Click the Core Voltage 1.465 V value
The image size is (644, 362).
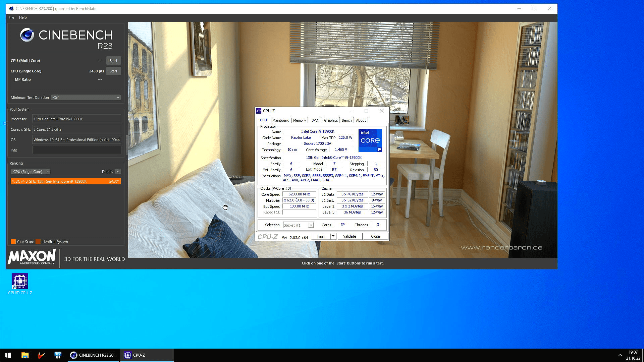[341, 150]
